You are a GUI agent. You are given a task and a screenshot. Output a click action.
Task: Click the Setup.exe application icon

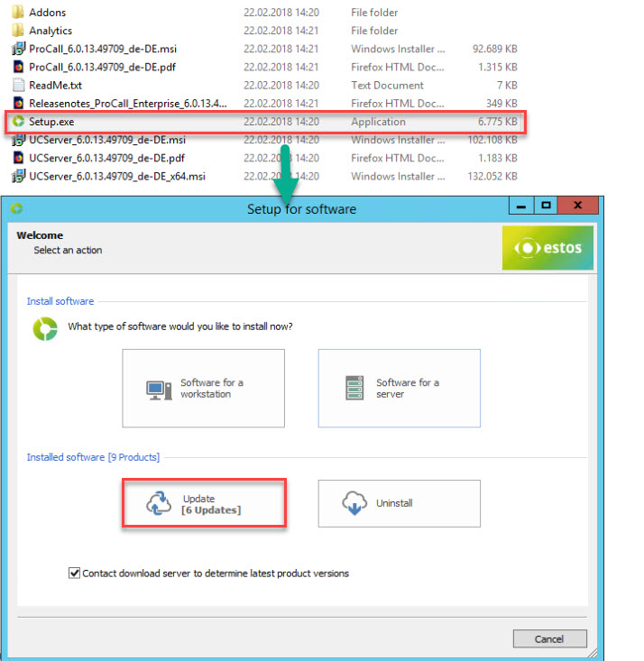(18, 122)
